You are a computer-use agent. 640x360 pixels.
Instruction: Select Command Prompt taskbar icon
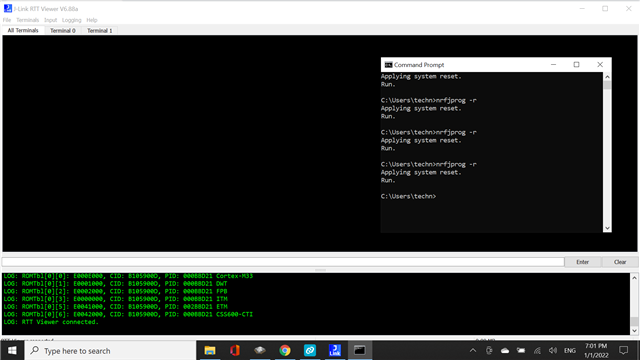tap(360, 351)
